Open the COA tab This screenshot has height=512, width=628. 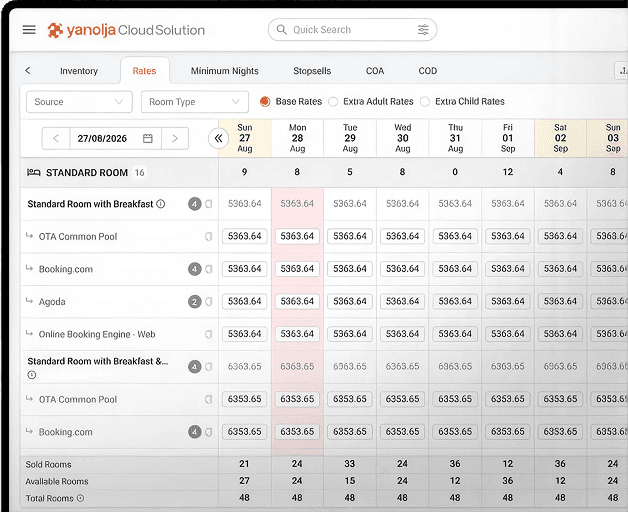(x=375, y=71)
